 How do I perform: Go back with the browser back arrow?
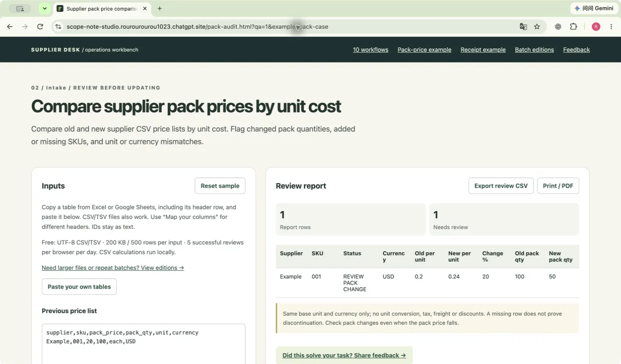[x=10, y=27]
